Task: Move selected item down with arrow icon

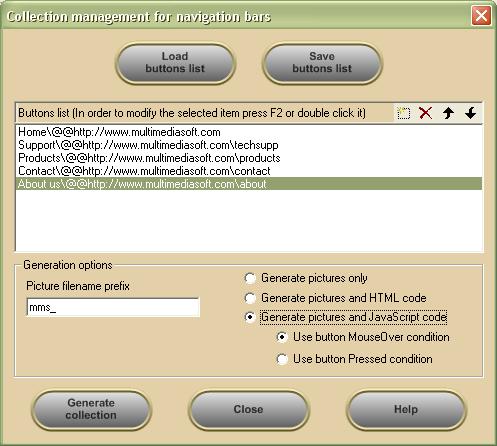Action: tap(470, 113)
